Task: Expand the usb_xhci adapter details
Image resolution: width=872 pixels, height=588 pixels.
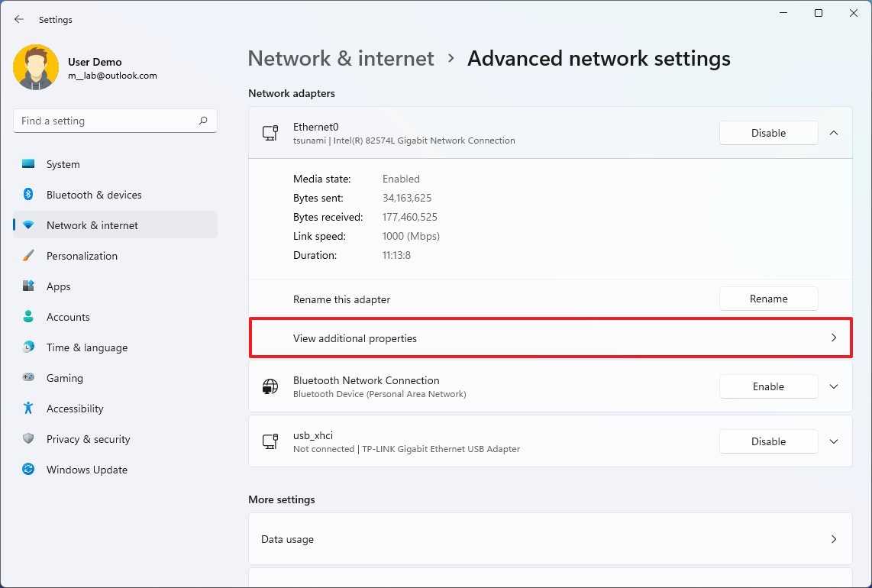Action: click(x=834, y=441)
